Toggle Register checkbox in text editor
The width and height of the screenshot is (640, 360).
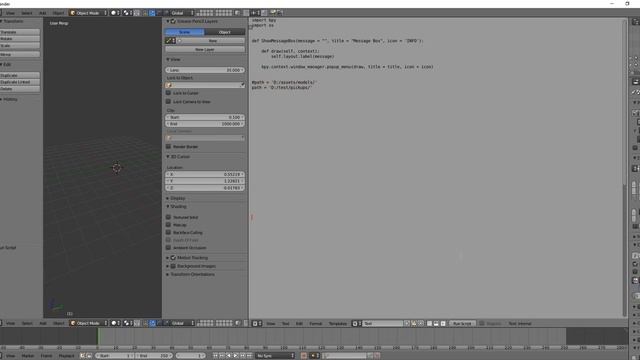point(482,323)
